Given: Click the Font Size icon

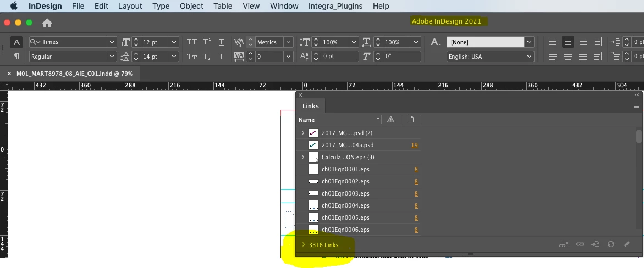Looking at the screenshot, I should [124, 42].
